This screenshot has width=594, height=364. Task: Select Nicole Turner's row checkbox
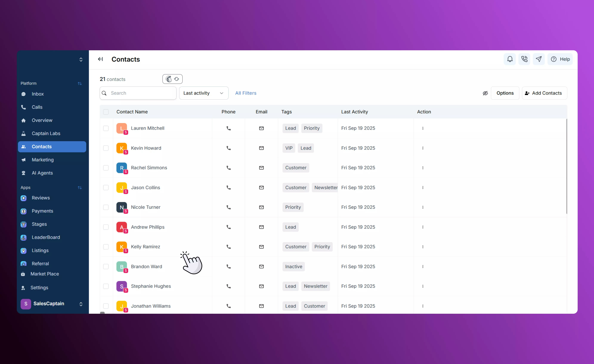click(106, 207)
